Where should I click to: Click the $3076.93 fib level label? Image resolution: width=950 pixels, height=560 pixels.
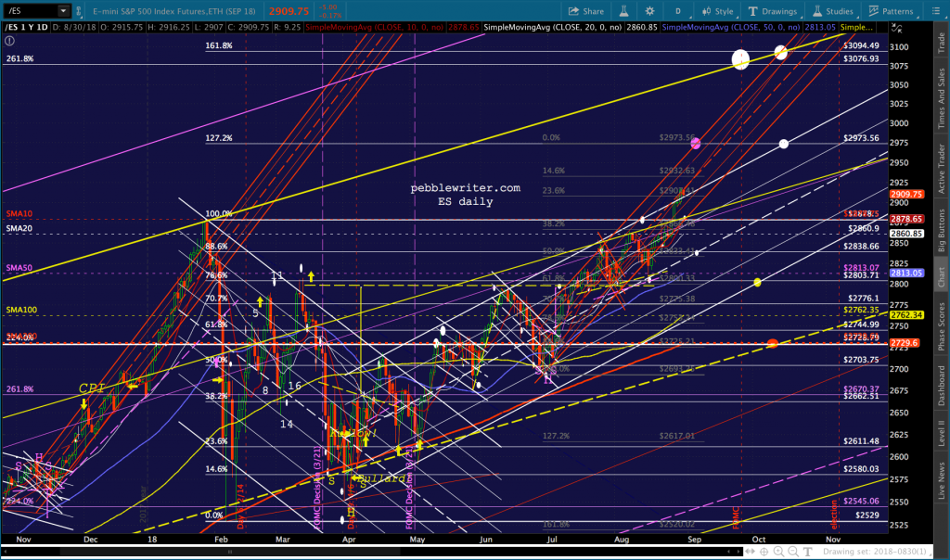(861, 58)
